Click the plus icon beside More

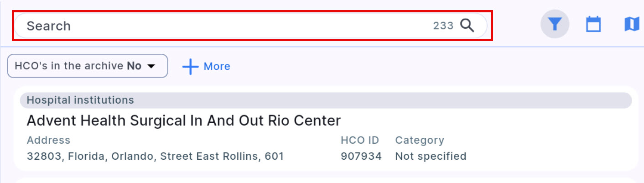point(190,67)
